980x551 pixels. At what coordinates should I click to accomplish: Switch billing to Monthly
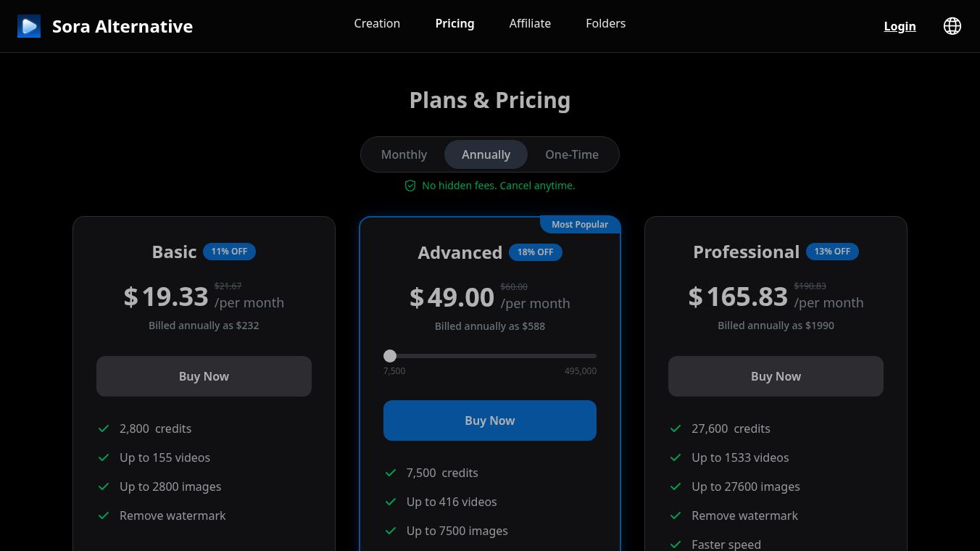(404, 154)
